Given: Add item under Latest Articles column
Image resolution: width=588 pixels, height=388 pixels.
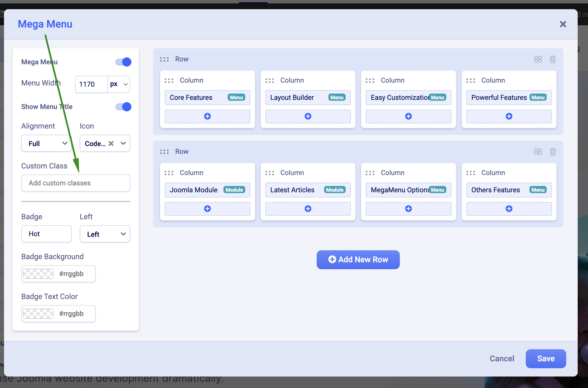Looking at the screenshot, I should point(308,209).
